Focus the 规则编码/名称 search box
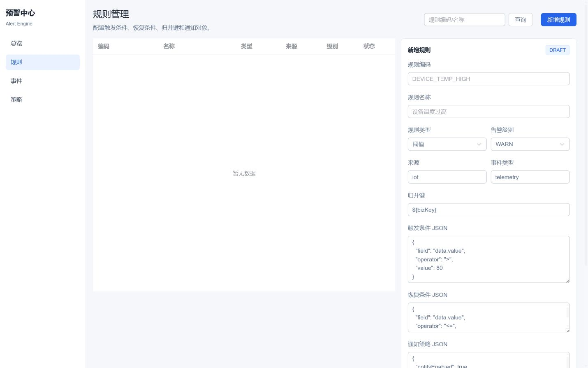This screenshot has height=368, width=588. (x=465, y=20)
